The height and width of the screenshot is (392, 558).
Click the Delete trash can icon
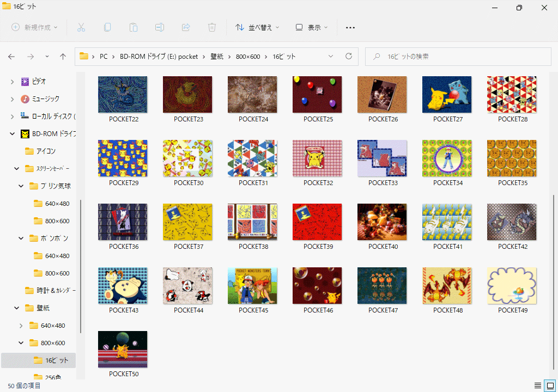click(x=212, y=27)
